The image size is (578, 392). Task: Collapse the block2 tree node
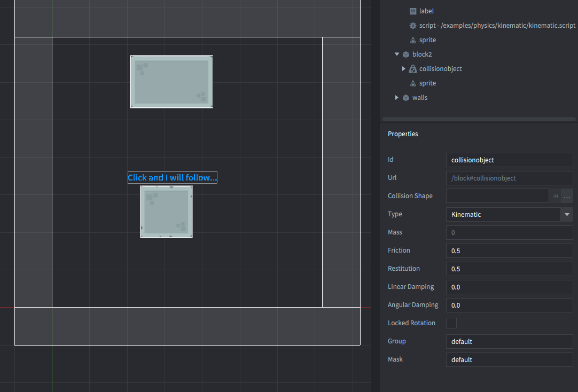pyautogui.click(x=397, y=54)
